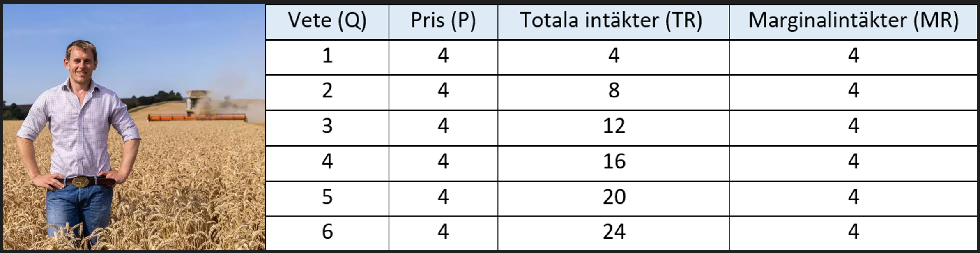Select the total revenue cell showing 8

(614, 91)
